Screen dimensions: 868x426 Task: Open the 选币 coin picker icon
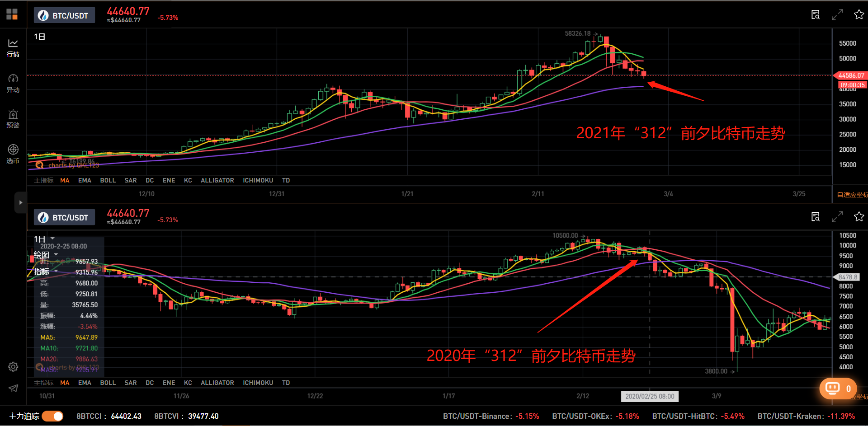pos(13,154)
